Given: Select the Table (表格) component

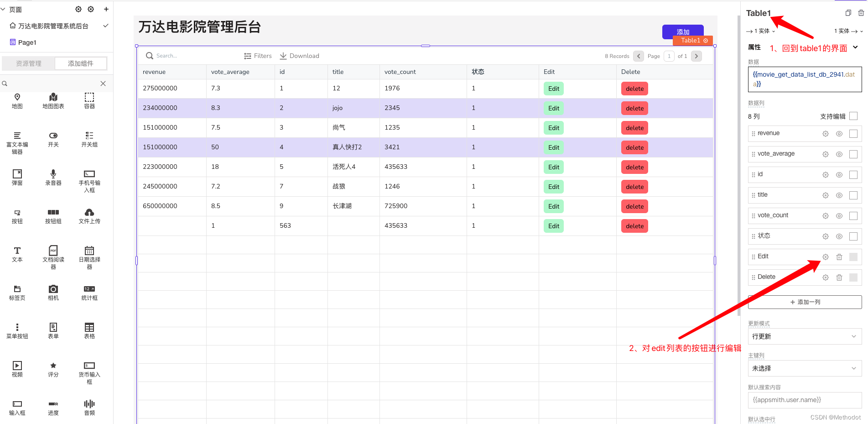Looking at the screenshot, I should (x=89, y=331).
